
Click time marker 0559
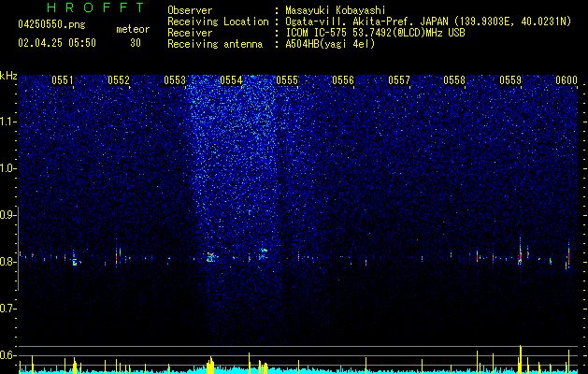click(510, 79)
